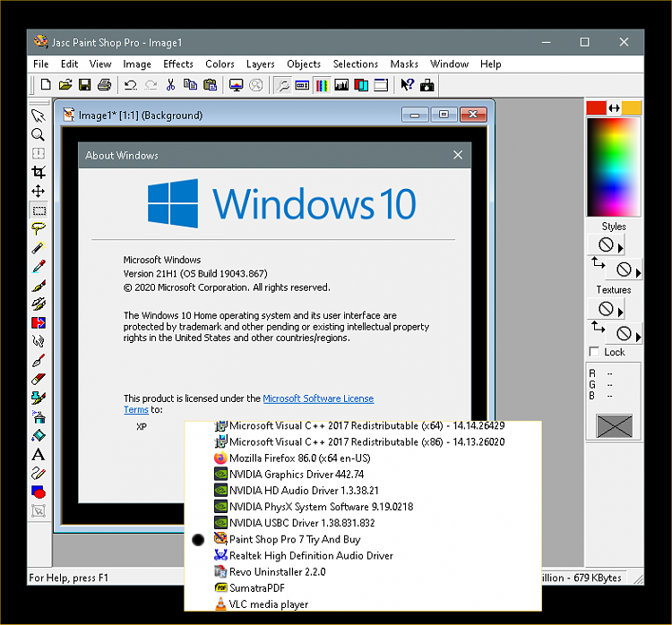The height and width of the screenshot is (625, 672).
Task: Click the red foreground color swatch
Action: [596, 108]
